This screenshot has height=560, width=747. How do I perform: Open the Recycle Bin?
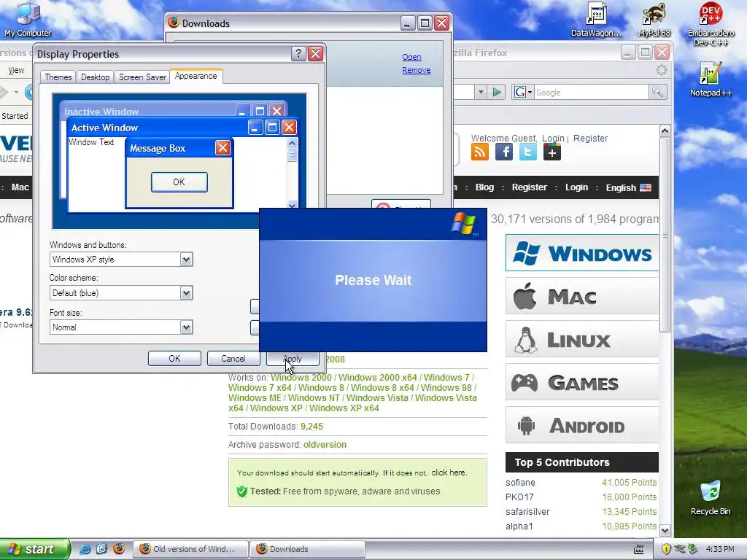(711, 497)
